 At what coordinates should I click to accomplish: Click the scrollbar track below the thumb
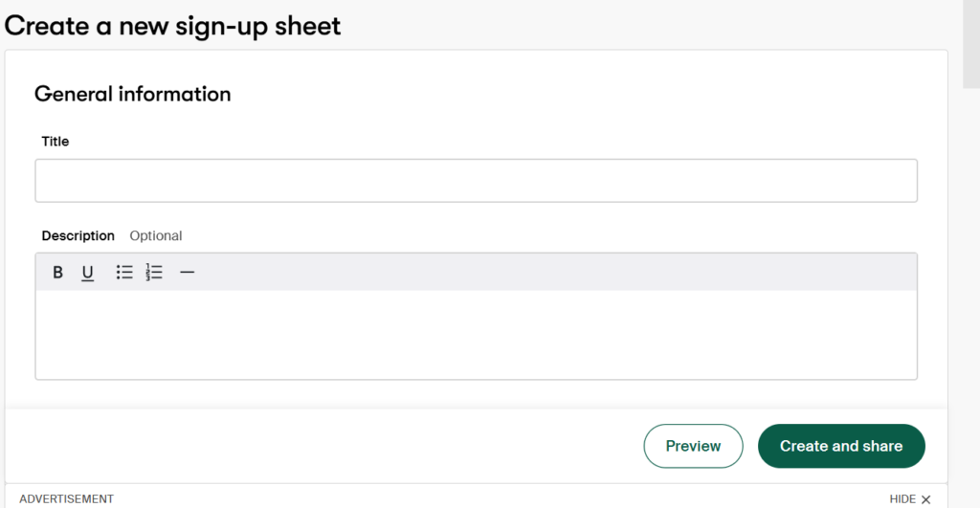click(x=970, y=287)
